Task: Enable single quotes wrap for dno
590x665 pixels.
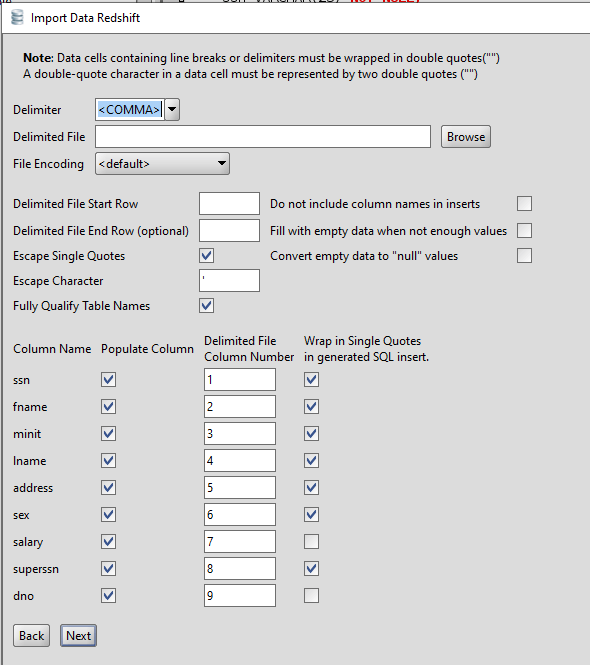Action: 311,595
